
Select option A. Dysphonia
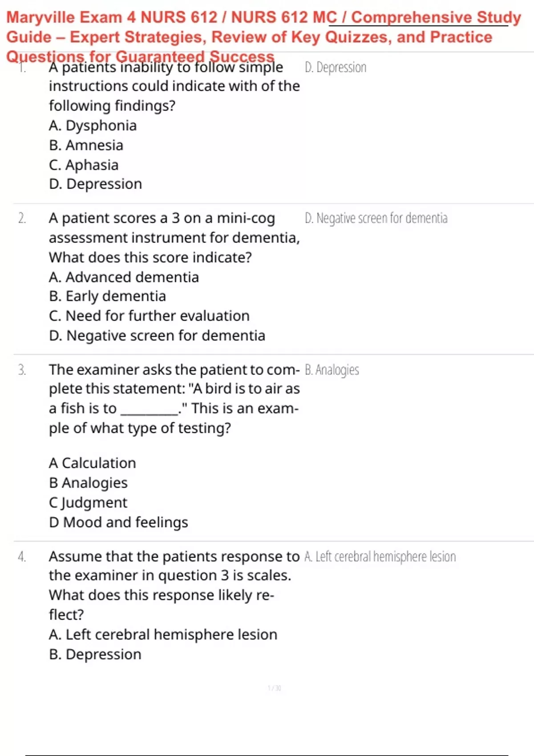(x=93, y=126)
